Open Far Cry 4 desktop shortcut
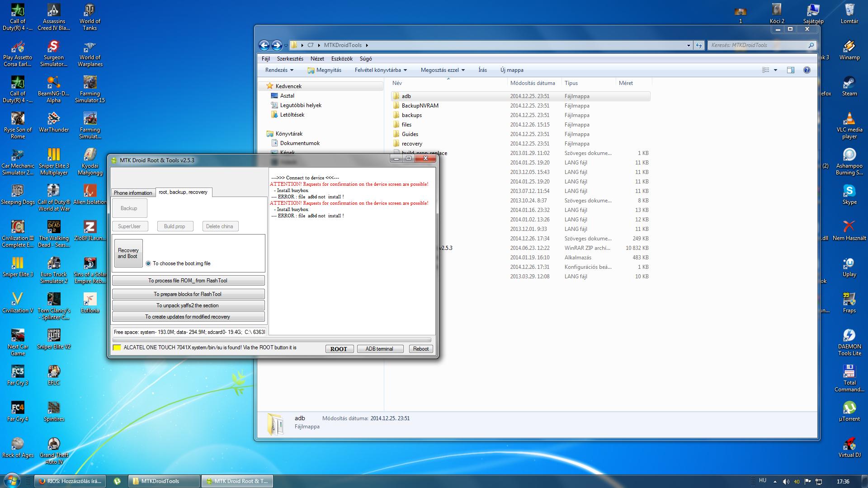The width and height of the screenshot is (868, 488). coord(18,411)
